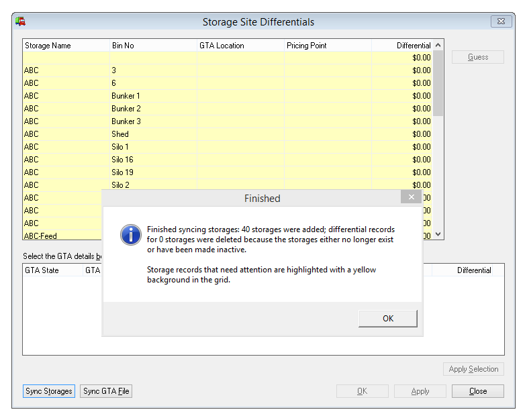
Task: Click the GTA Location column header
Action: point(240,46)
